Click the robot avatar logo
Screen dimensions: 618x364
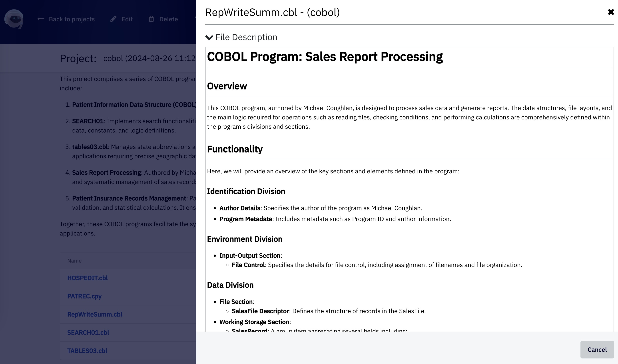pyautogui.click(x=14, y=19)
